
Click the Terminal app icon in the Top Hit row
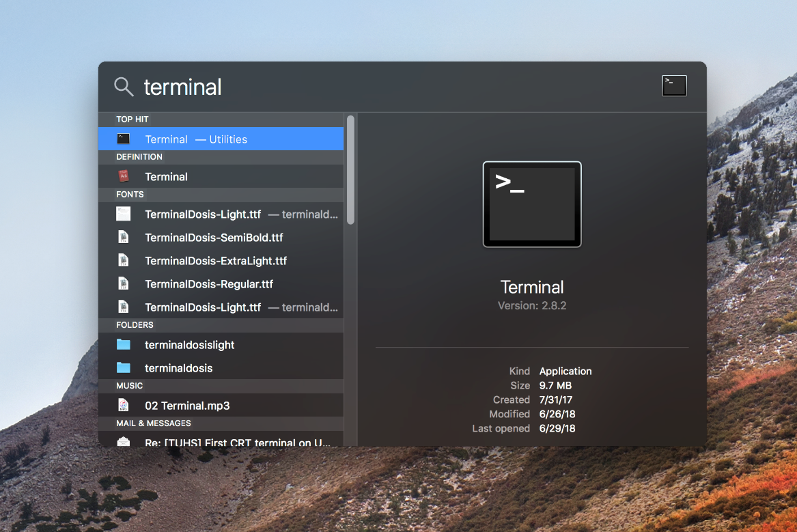tap(124, 139)
